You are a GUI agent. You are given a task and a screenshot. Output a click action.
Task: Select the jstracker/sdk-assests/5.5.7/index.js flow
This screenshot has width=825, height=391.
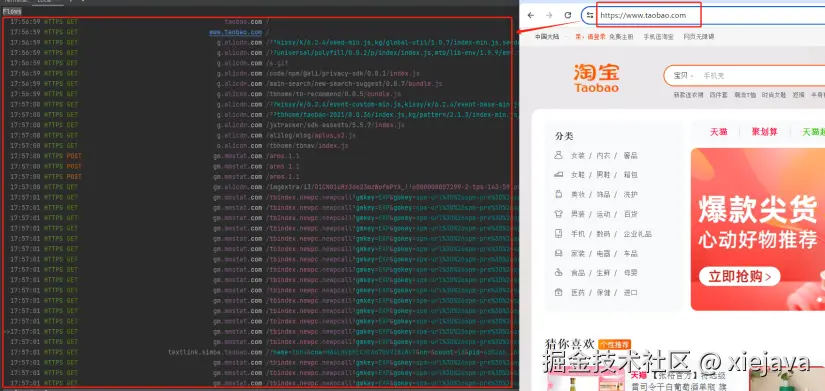[258, 125]
